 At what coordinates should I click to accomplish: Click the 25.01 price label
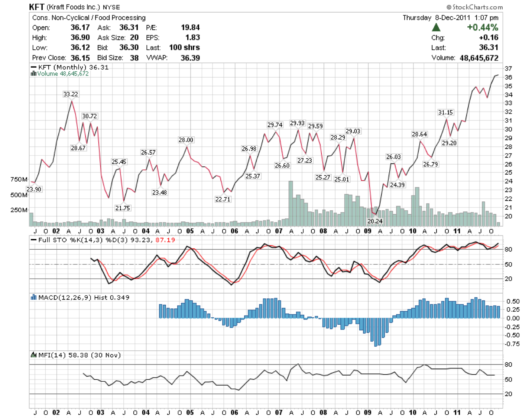click(342, 179)
